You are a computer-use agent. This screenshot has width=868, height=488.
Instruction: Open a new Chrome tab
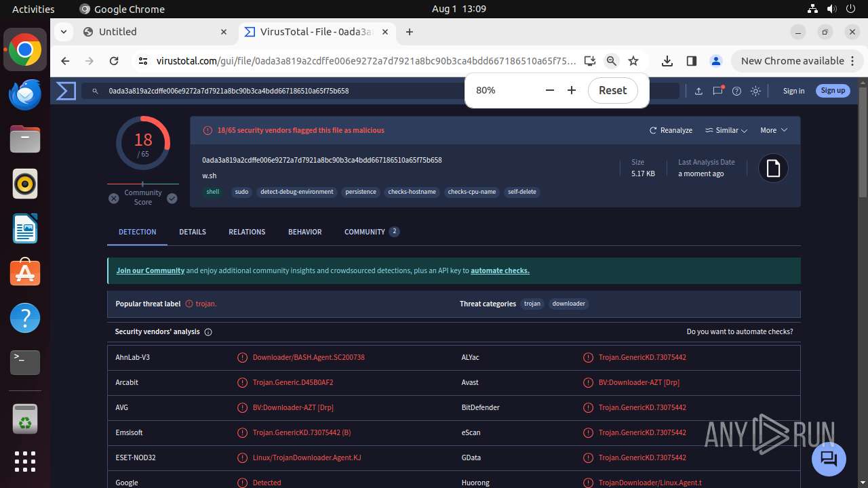(410, 32)
